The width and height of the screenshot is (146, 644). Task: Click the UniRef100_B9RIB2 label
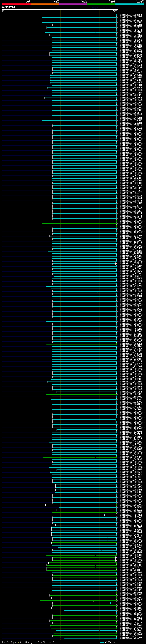pos(131,32)
